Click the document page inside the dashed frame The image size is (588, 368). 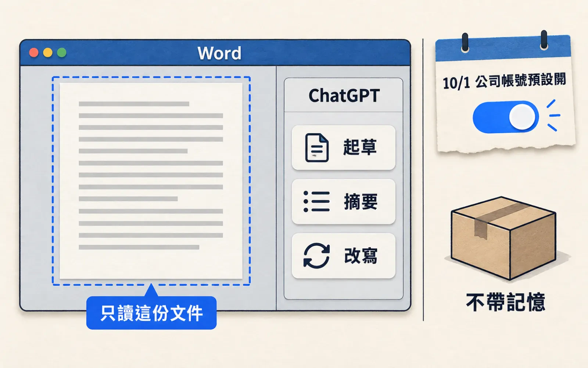pos(151,181)
